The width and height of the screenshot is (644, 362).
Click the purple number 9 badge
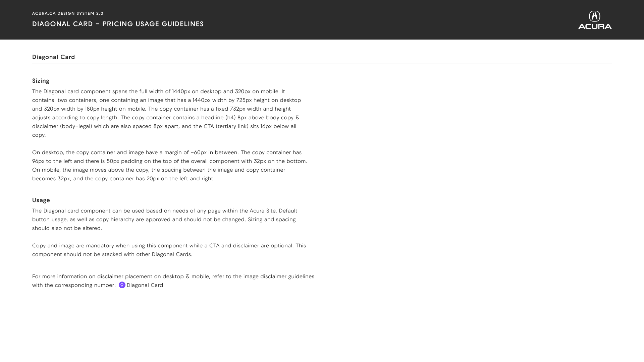pos(122,285)
